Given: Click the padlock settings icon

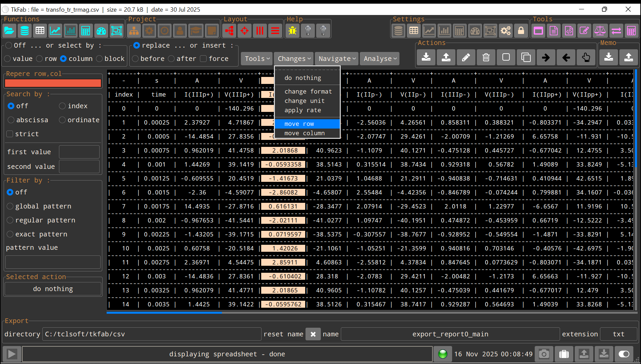Looking at the screenshot, I should point(521,31).
